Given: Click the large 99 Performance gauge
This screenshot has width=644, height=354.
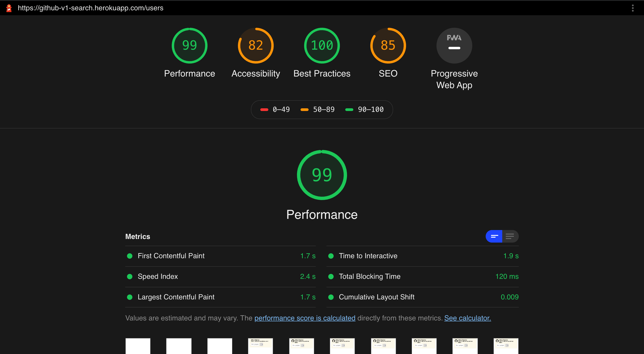Looking at the screenshot, I should 322,175.
